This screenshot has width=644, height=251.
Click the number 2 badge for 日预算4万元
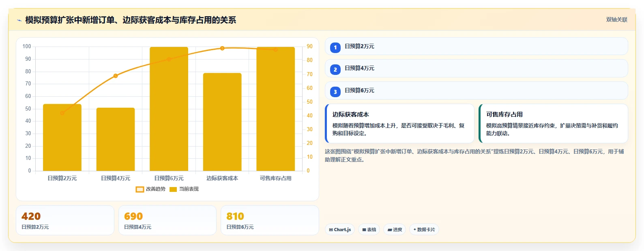tap(335, 70)
